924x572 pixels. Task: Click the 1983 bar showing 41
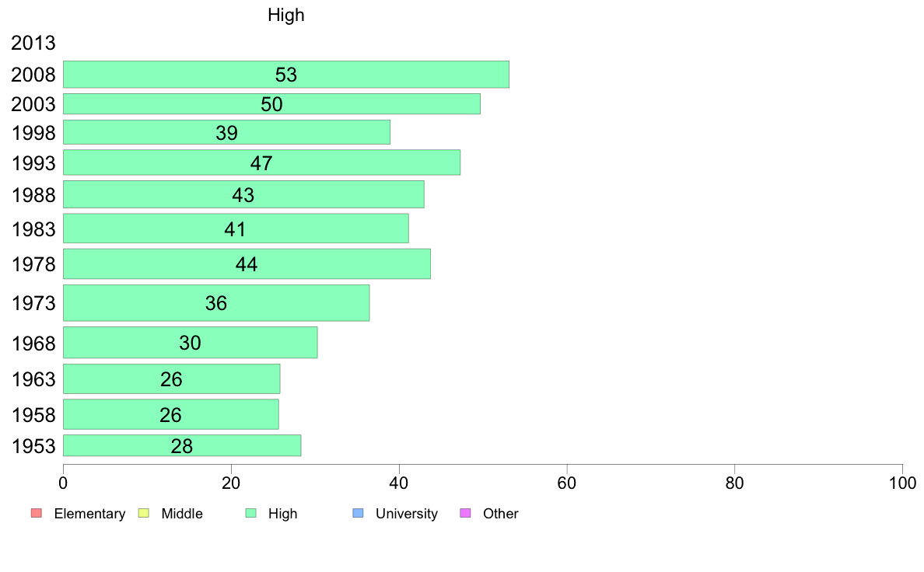(236, 228)
